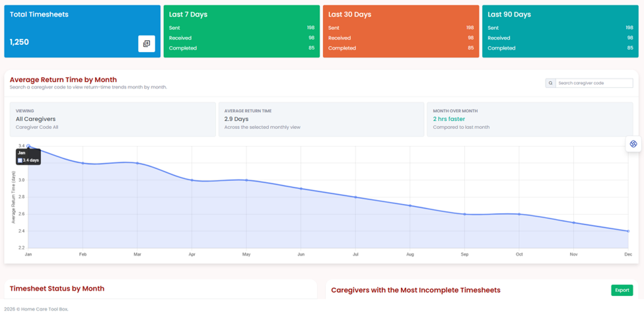Select the Jan data point on chart
The width and height of the screenshot is (644, 315).
[28, 146]
